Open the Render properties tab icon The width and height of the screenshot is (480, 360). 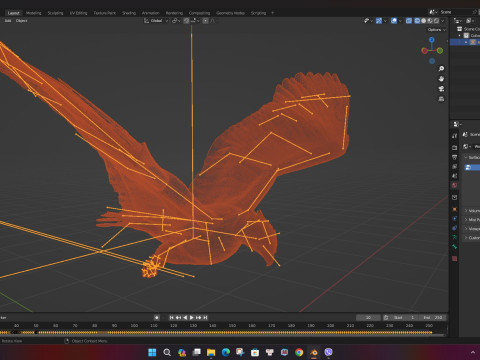pos(454,147)
